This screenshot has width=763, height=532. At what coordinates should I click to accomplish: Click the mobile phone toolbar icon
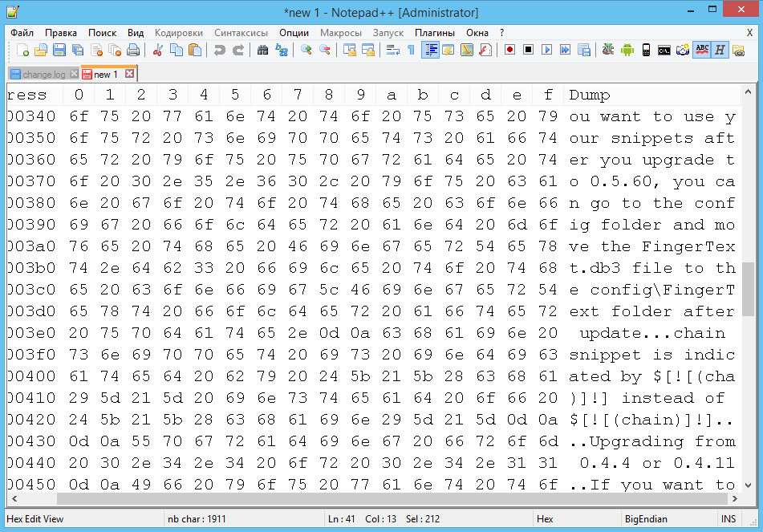tap(646, 50)
